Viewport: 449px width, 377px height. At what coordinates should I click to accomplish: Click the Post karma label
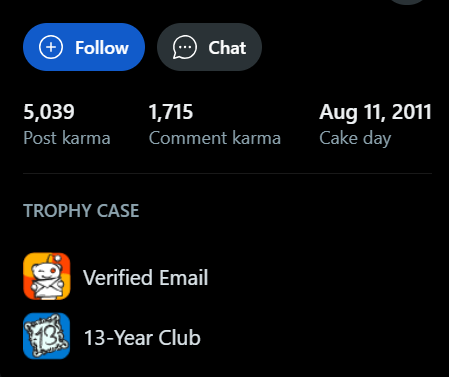(67, 138)
